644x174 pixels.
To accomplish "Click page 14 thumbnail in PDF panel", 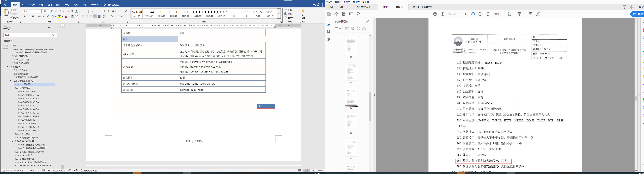I will (x=351, y=122).
